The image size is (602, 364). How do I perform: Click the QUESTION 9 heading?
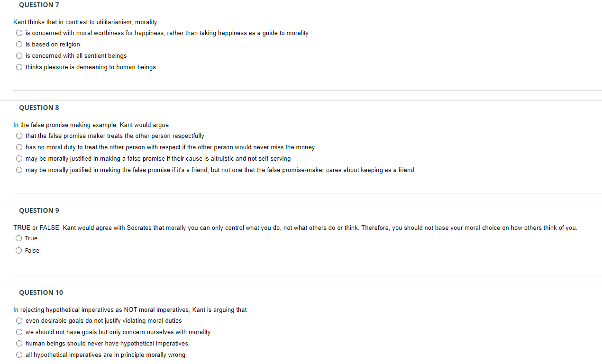pos(39,210)
